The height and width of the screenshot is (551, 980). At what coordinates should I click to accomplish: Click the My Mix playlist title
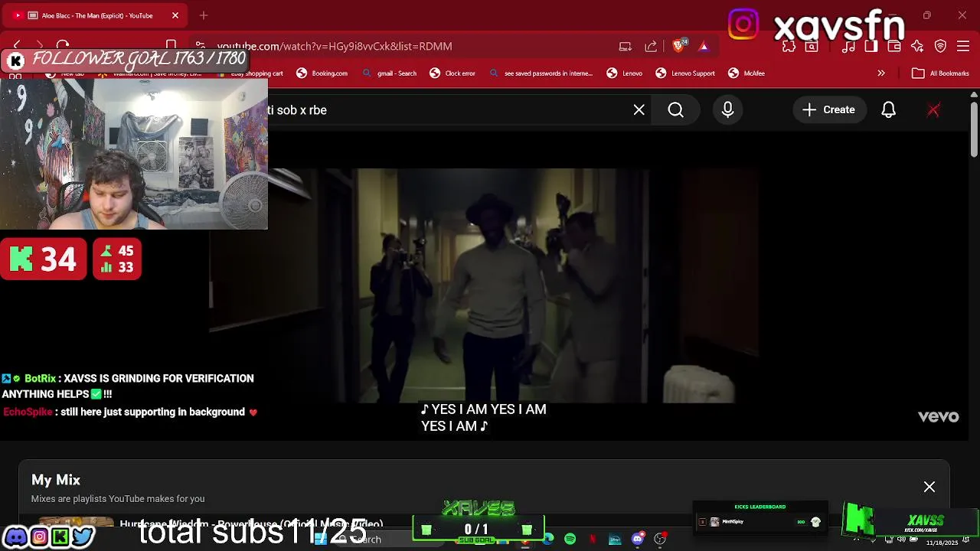pos(56,480)
